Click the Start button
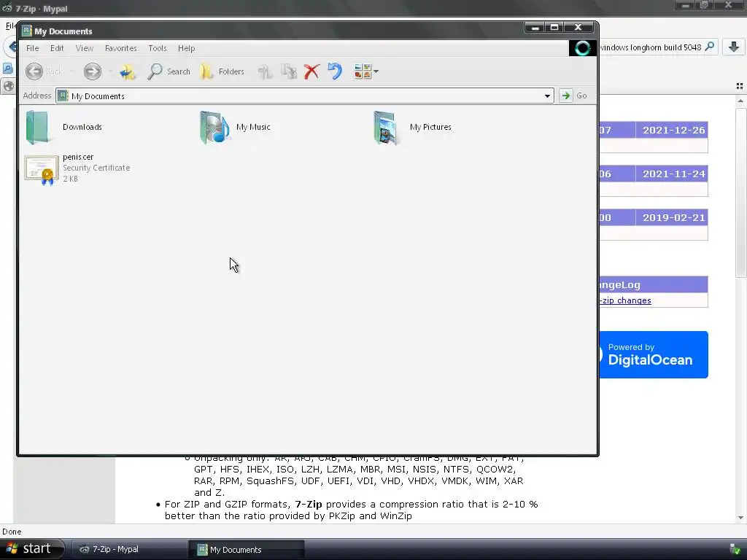The height and width of the screenshot is (560, 747). [31, 548]
